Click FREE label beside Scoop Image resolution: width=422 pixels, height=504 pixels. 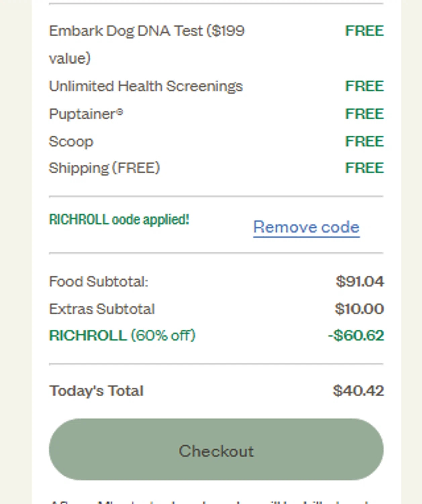364,141
